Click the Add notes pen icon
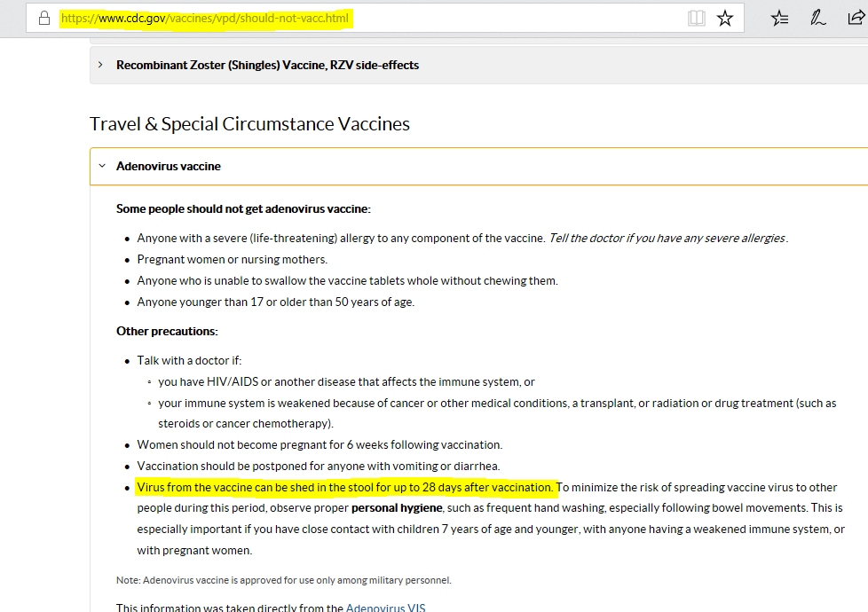The height and width of the screenshot is (612, 868). pos(819,18)
